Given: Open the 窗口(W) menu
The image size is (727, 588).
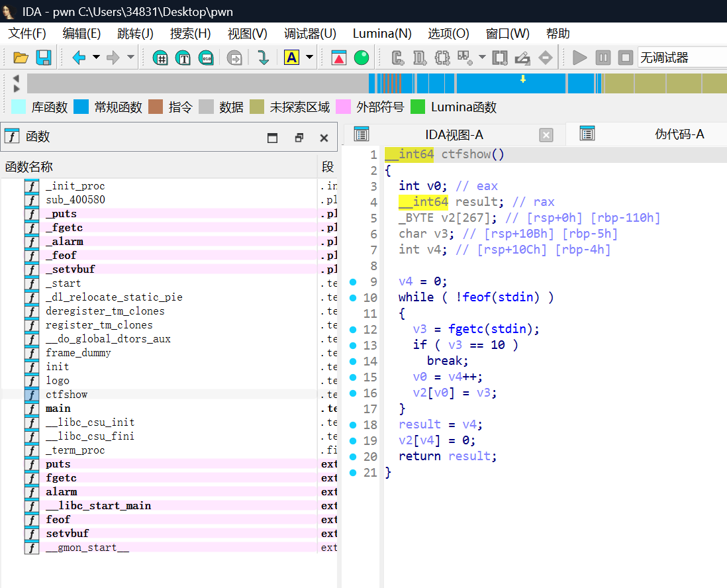Looking at the screenshot, I should 507,34.
